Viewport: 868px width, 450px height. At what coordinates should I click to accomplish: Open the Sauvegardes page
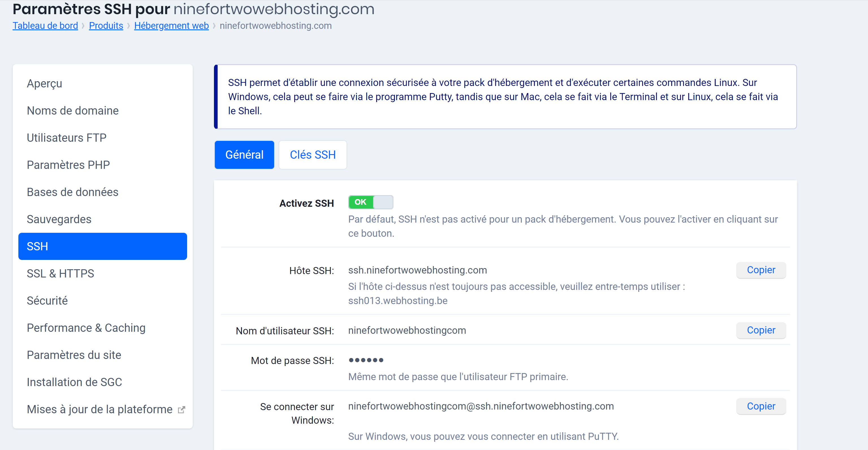pos(59,219)
